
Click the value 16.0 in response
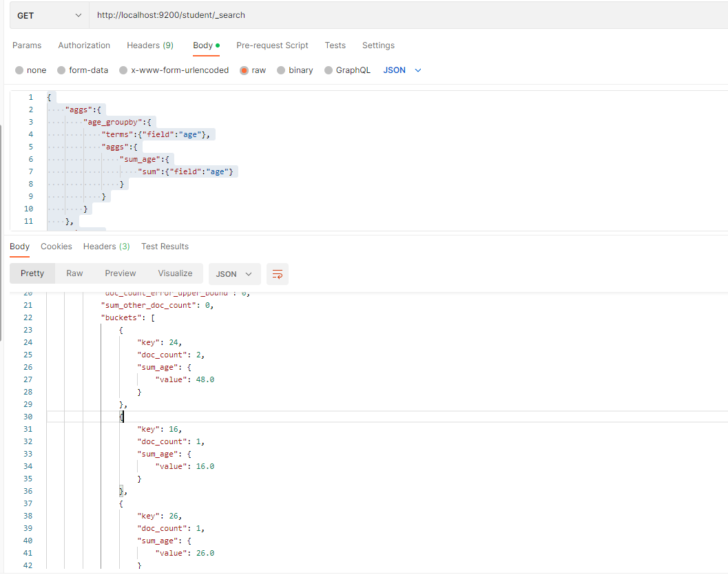pos(205,466)
